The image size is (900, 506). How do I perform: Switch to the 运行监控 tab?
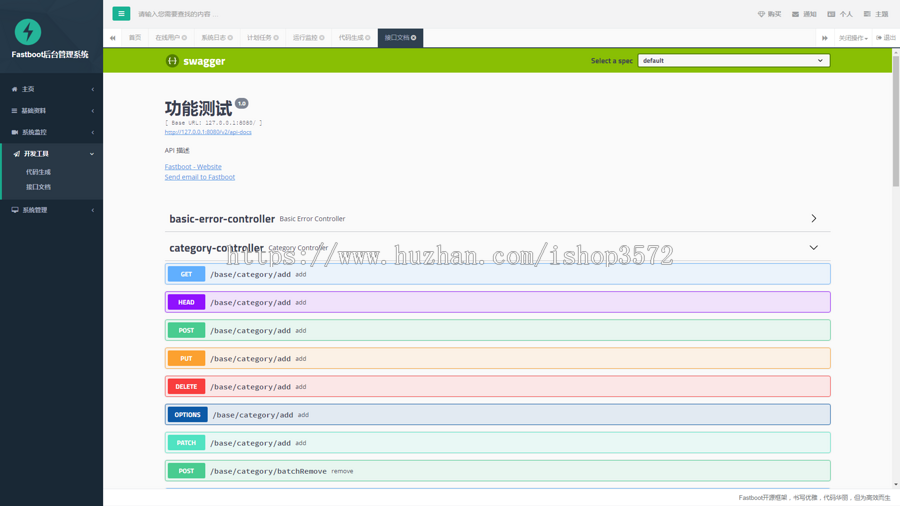305,38
